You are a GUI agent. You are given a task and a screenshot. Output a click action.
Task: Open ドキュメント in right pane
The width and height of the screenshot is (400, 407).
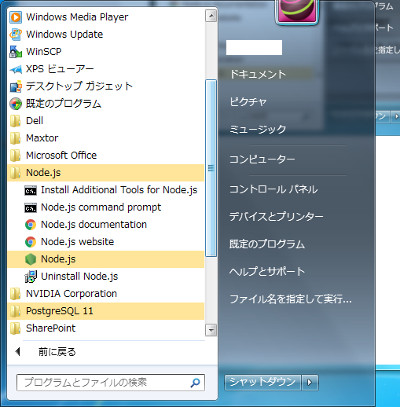click(x=258, y=74)
